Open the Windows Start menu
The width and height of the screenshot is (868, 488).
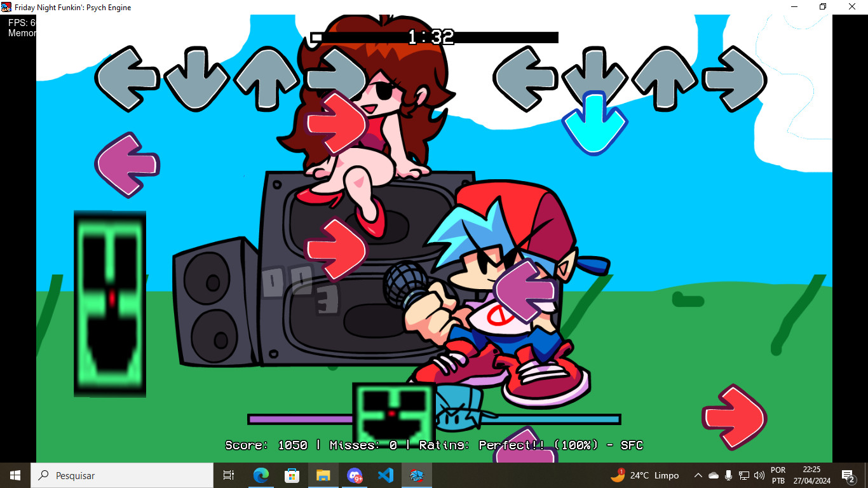click(x=15, y=475)
